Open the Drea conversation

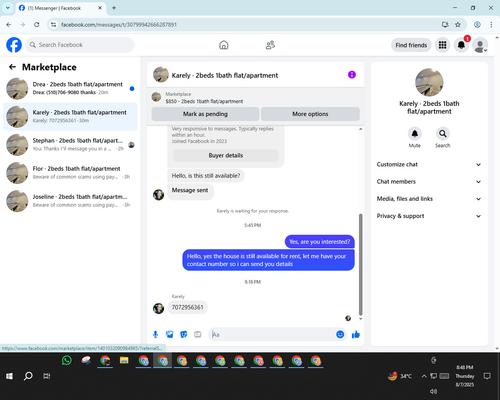coord(70,89)
